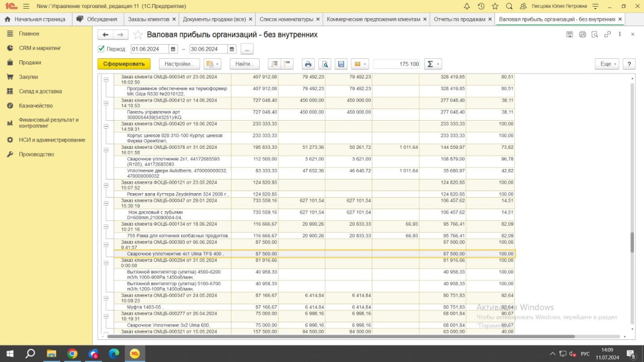
Task: Collapse order ФОЦБ-000134 group row
Action: pyautogui.click(x=106, y=227)
